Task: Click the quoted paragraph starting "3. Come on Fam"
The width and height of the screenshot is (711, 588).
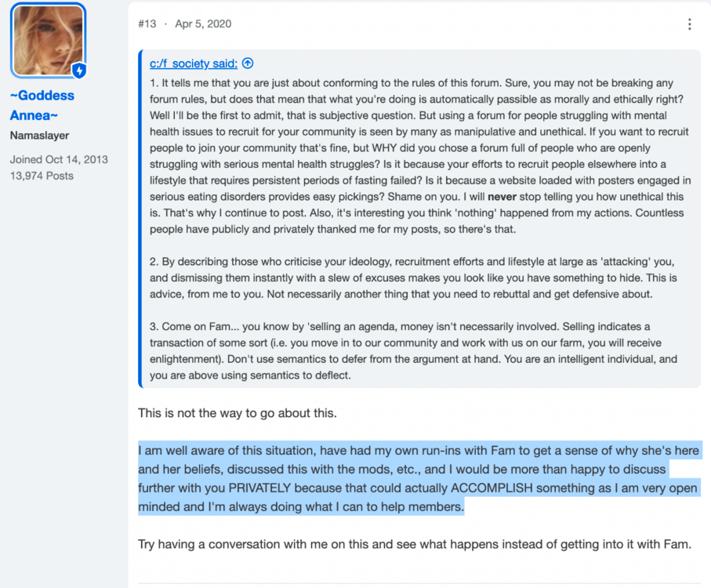Action: (x=413, y=351)
